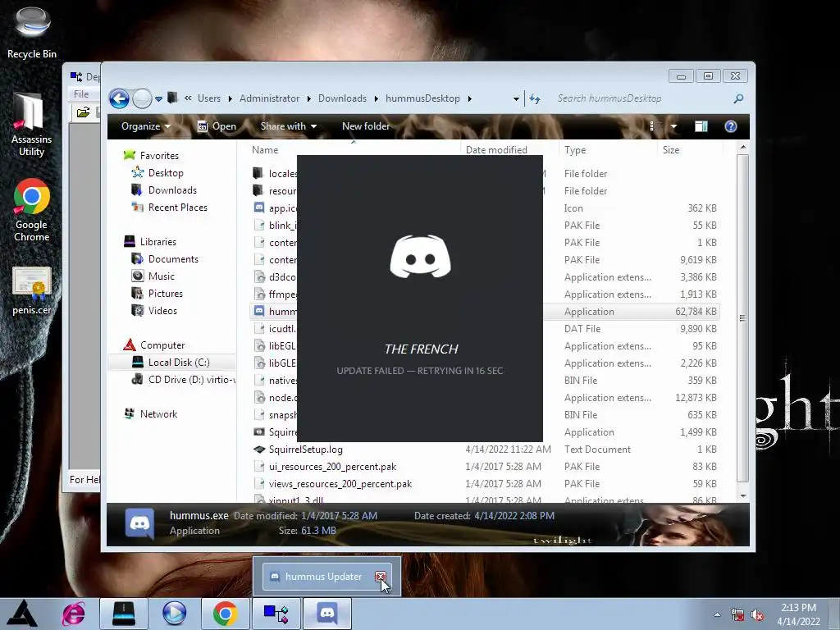Open the view options dropdown arrow

(673, 126)
